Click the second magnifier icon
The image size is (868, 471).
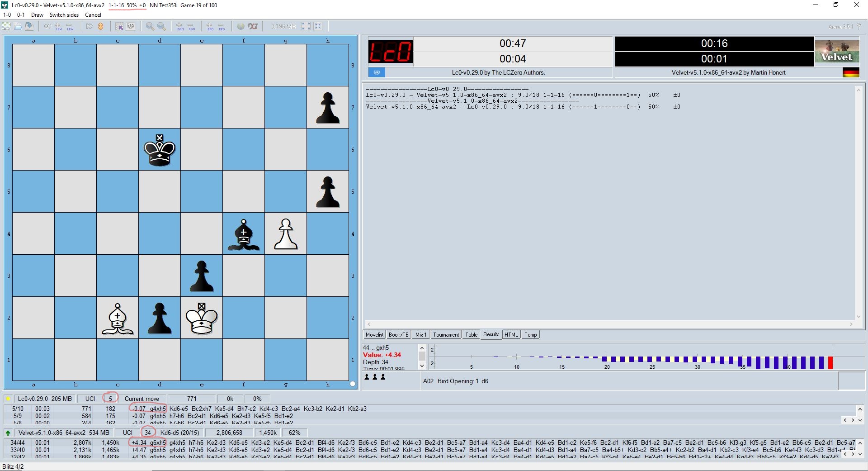pos(161,26)
